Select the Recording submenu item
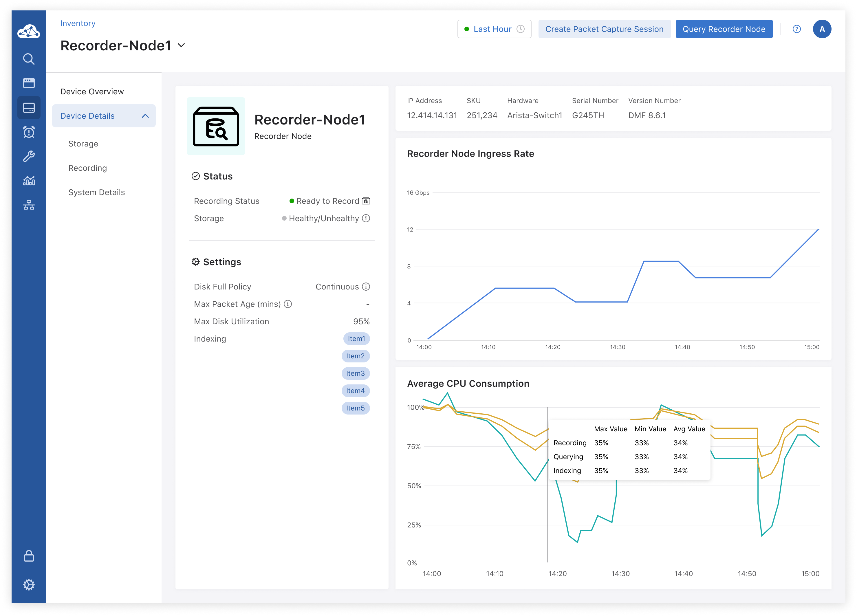The height and width of the screenshot is (616, 857). pyautogui.click(x=87, y=168)
